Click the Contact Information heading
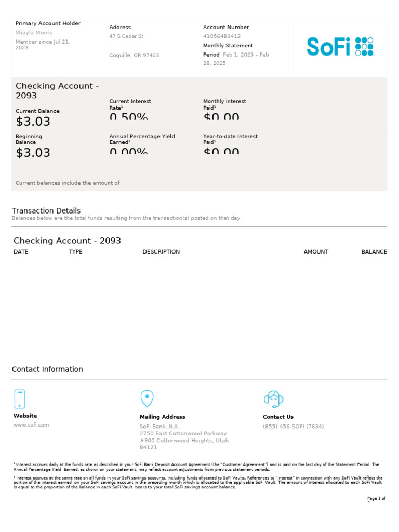This screenshot has width=399, height=532. click(47, 369)
